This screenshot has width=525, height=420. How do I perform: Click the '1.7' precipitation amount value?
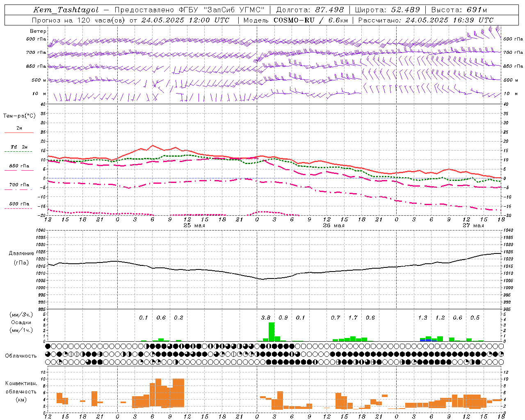click(353, 318)
